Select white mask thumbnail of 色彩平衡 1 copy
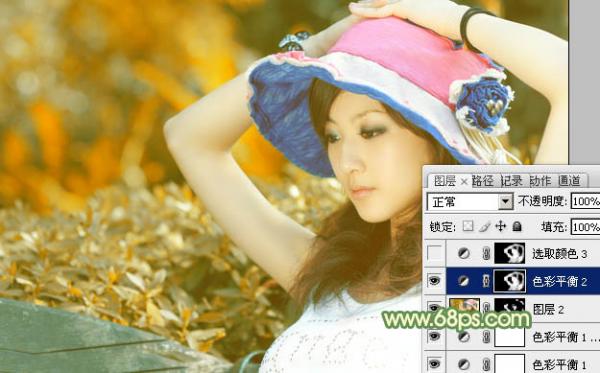This screenshot has width=600, height=373. [x=510, y=337]
